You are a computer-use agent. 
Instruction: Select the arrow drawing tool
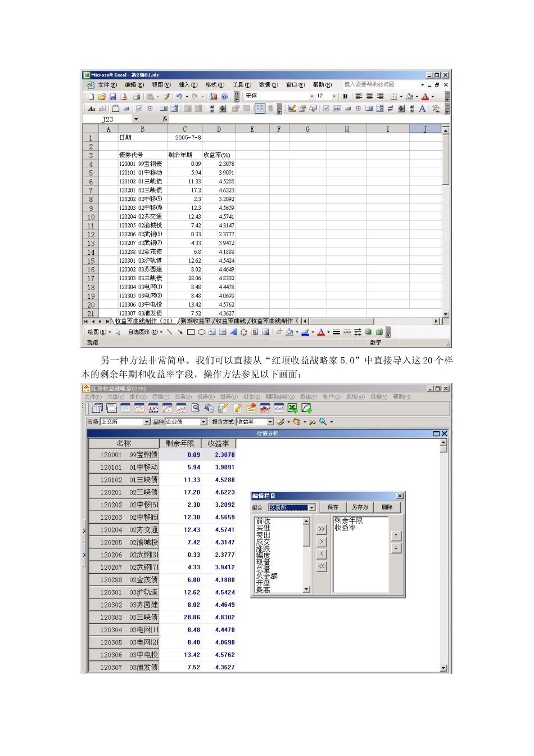click(x=180, y=332)
